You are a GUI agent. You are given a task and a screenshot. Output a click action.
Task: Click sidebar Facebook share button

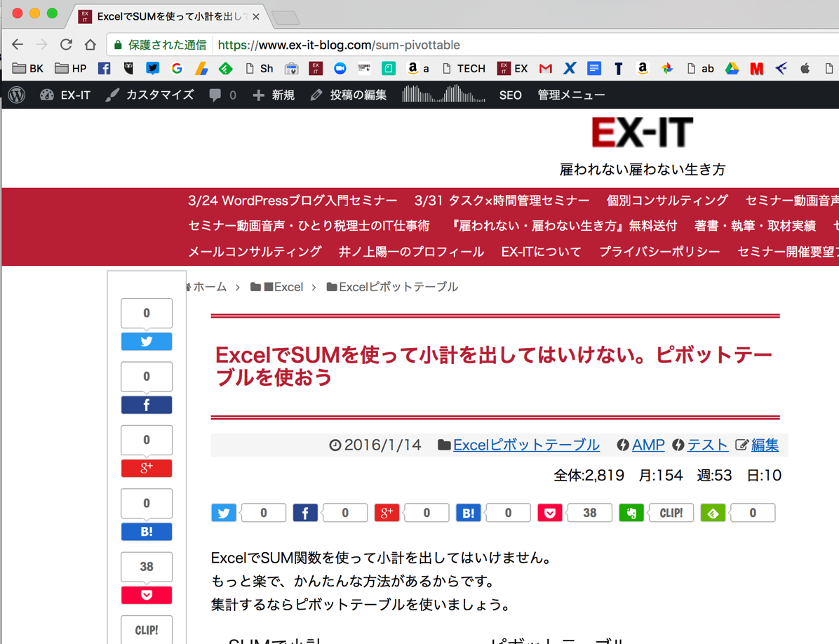pos(147,405)
